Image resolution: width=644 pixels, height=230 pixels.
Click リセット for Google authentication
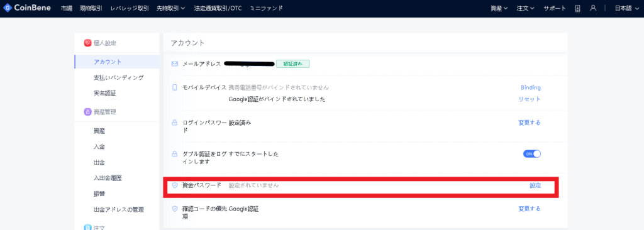pos(530,99)
